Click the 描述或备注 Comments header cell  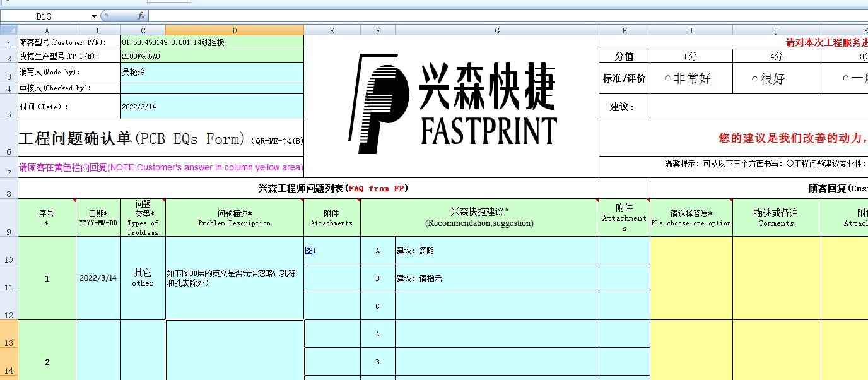pyautogui.click(x=777, y=218)
